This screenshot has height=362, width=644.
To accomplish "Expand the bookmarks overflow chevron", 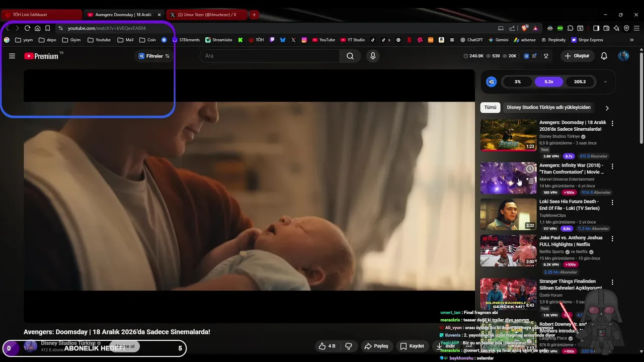I will click(x=631, y=40).
